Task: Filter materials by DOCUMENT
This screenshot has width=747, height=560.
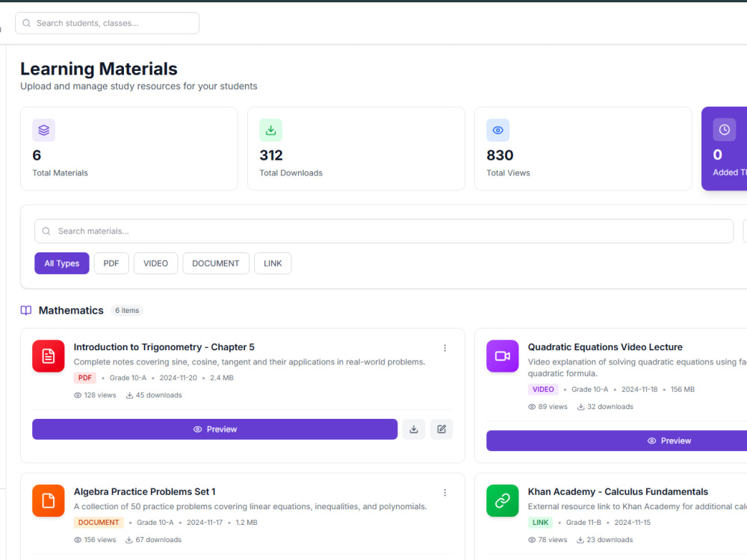Action: (216, 264)
